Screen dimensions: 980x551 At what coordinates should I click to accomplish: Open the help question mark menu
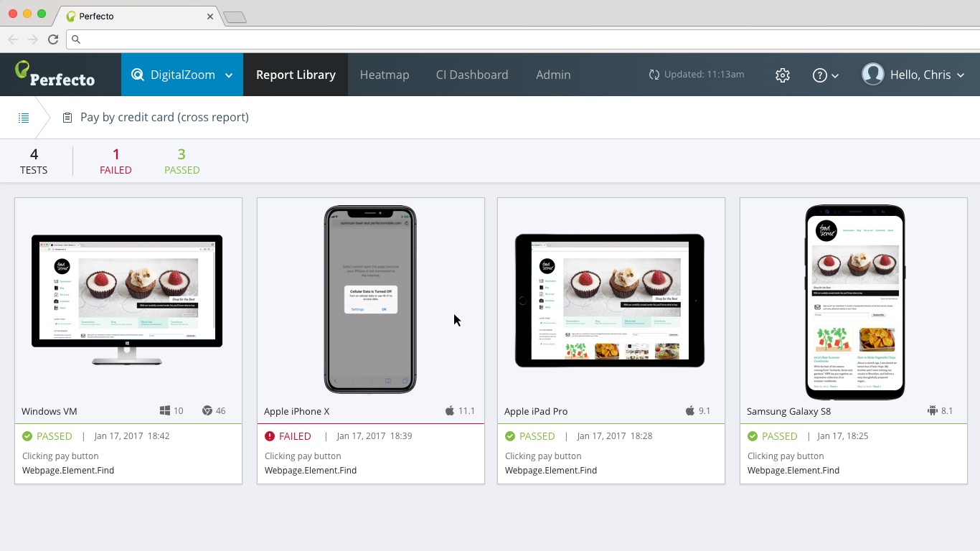[825, 75]
